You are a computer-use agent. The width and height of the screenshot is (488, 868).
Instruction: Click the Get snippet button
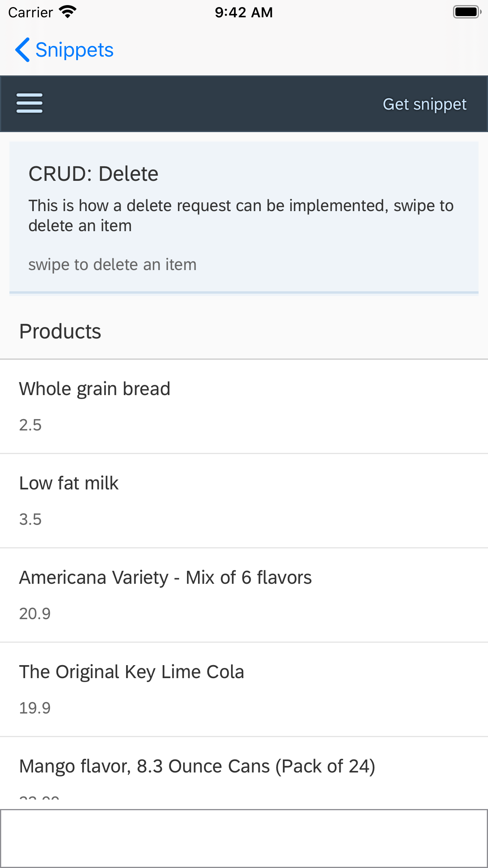424,104
